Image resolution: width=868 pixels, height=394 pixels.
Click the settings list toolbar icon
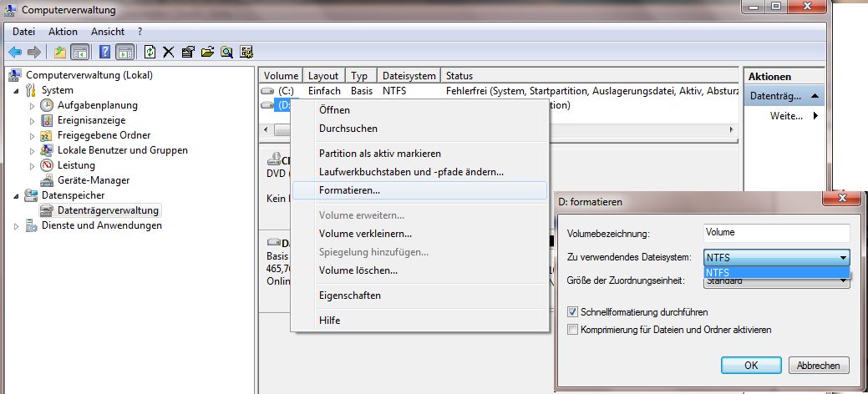(x=246, y=52)
